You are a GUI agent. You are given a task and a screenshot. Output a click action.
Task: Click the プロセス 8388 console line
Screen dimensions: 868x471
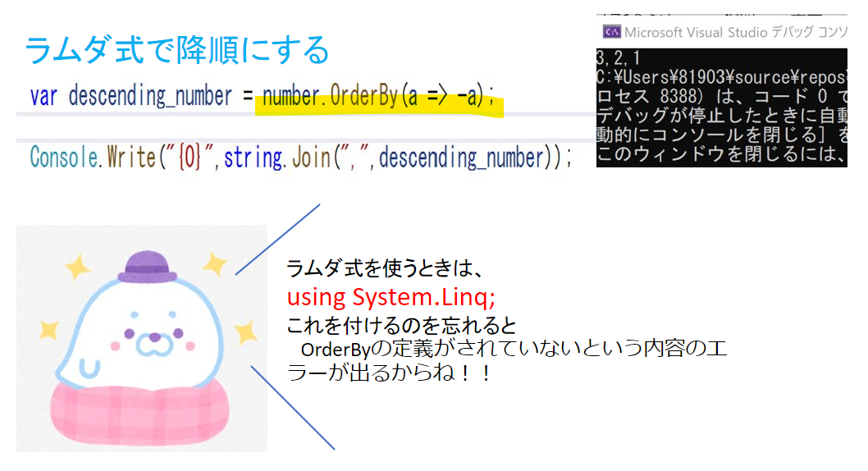[x=722, y=96]
